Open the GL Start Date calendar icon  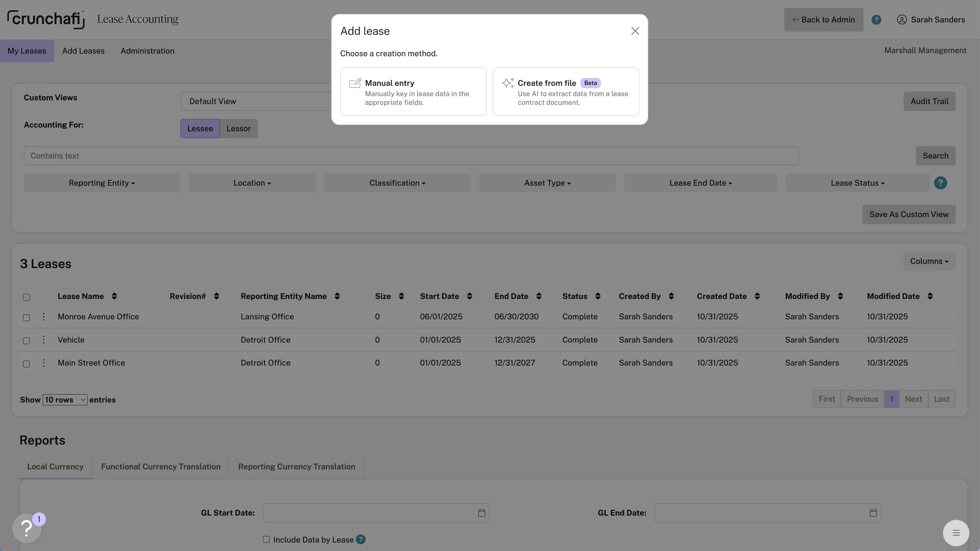pyautogui.click(x=481, y=512)
